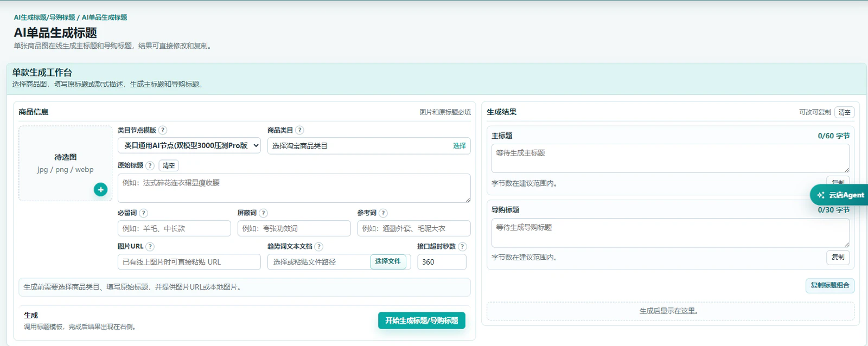
Task: Focus the 原始标题 text area
Action: click(x=294, y=188)
